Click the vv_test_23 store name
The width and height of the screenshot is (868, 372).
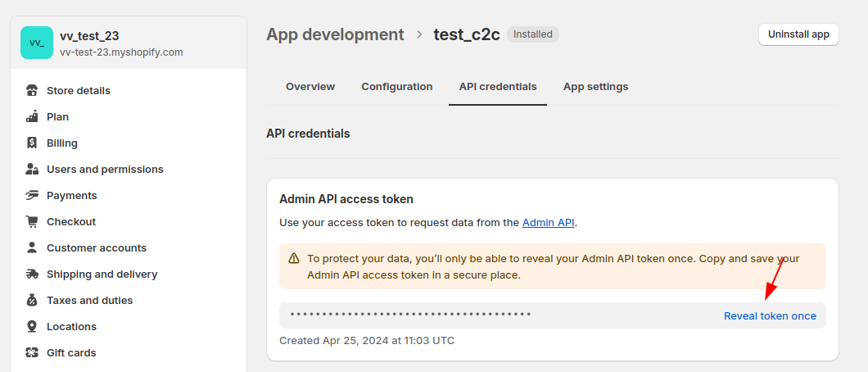(89, 36)
